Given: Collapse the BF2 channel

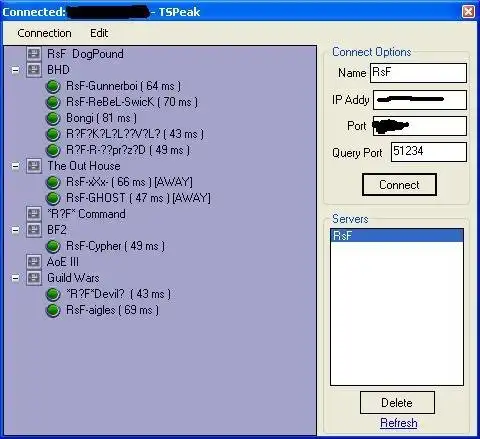Looking at the screenshot, I should coord(15,230).
